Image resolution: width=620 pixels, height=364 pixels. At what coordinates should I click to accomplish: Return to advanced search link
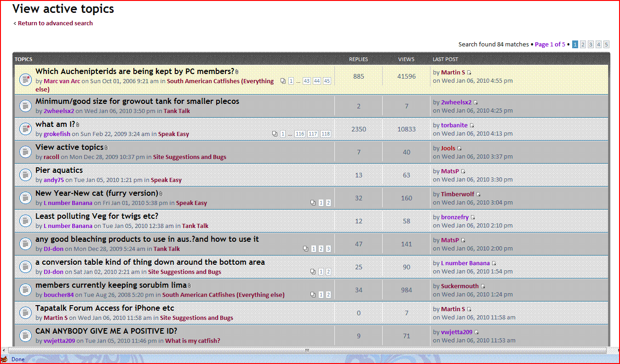coord(55,23)
